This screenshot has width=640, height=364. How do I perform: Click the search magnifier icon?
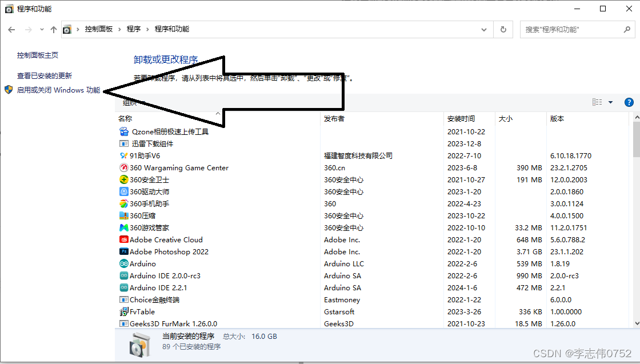[627, 29]
